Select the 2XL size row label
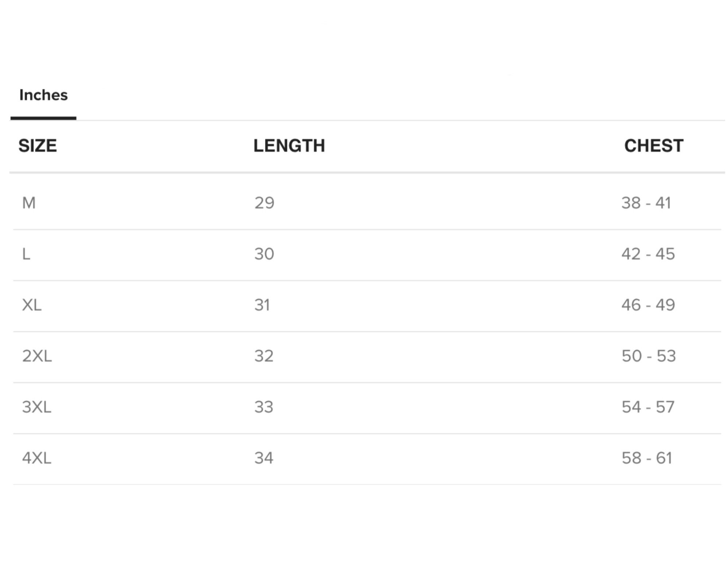The width and height of the screenshot is (728, 570). 37,356
